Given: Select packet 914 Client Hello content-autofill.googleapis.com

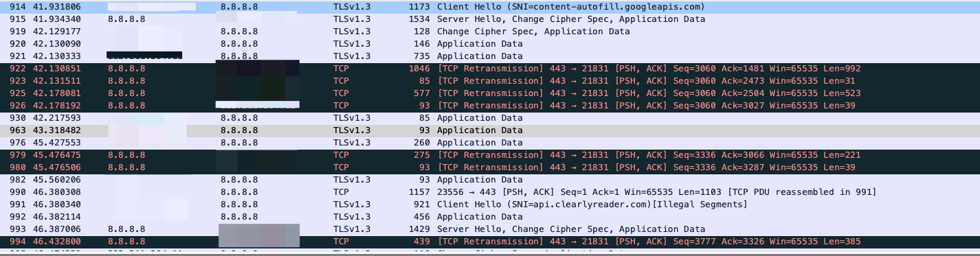Looking at the screenshot, I should coord(490,7).
